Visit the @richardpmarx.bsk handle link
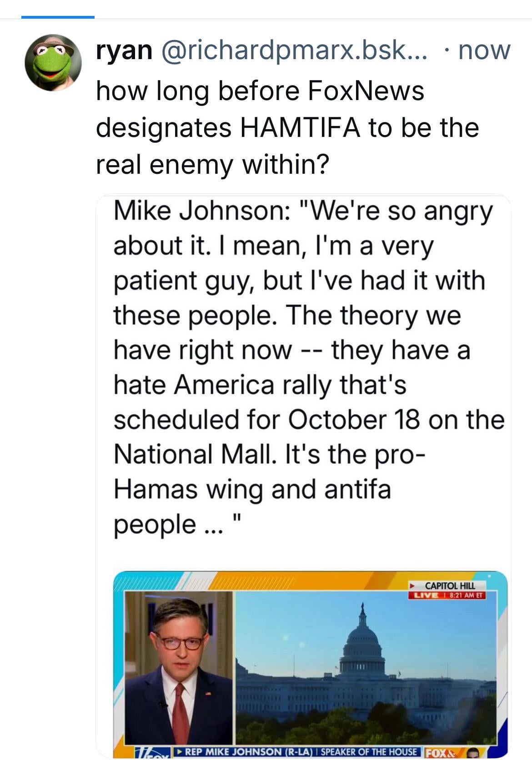 click(x=294, y=50)
